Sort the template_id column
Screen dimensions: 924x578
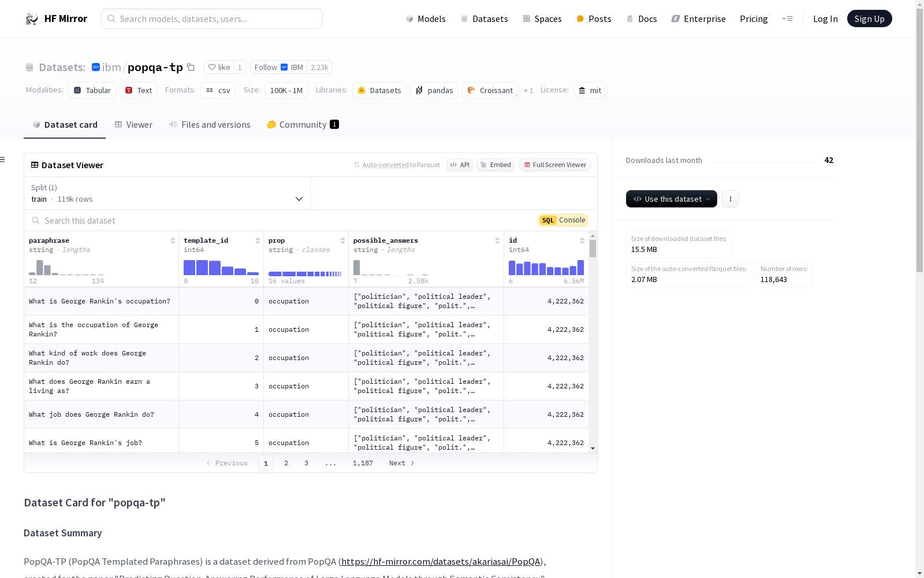tap(258, 240)
